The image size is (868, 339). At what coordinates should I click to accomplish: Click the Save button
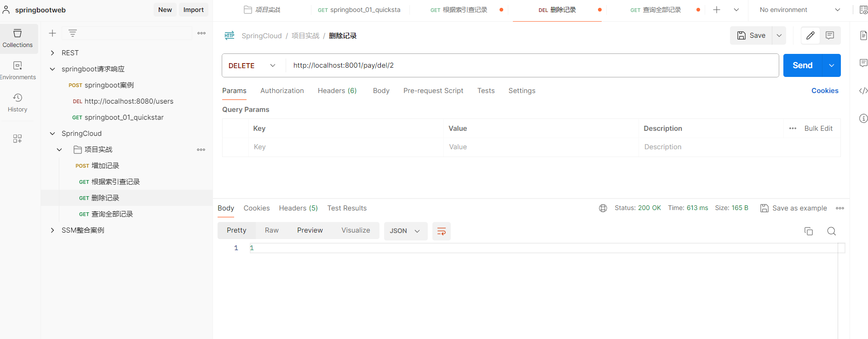coord(752,35)
